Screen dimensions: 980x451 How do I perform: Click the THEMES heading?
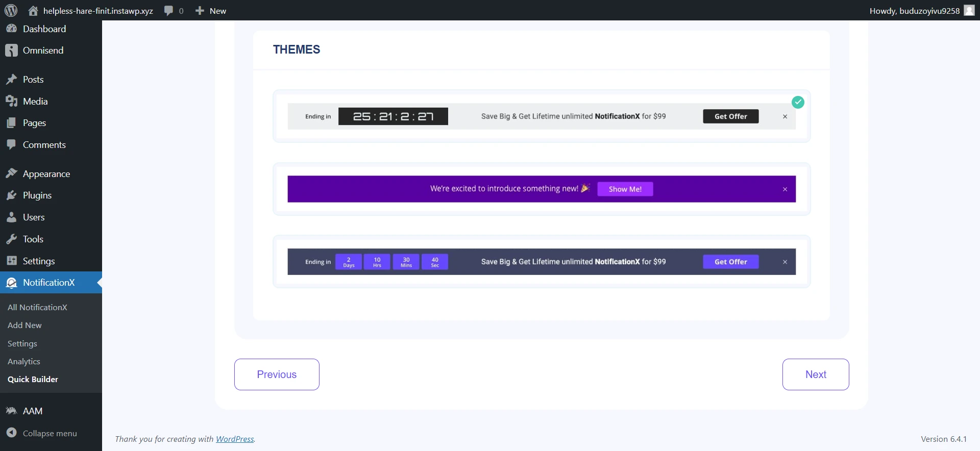pos(297,49)
